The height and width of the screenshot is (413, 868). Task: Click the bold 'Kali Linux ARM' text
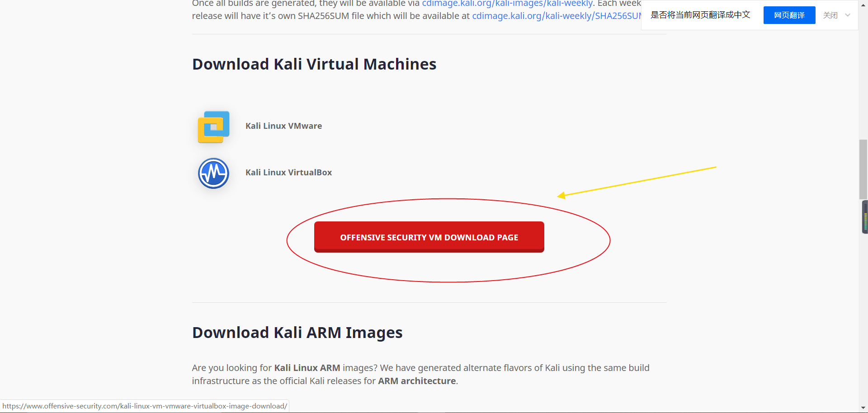click(307, 368)
